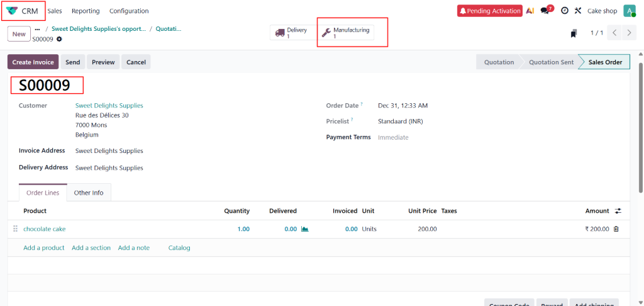Click the bookmark icon near the pager
The width and height of the screenshot is (644, 306).
pos(574,33)
